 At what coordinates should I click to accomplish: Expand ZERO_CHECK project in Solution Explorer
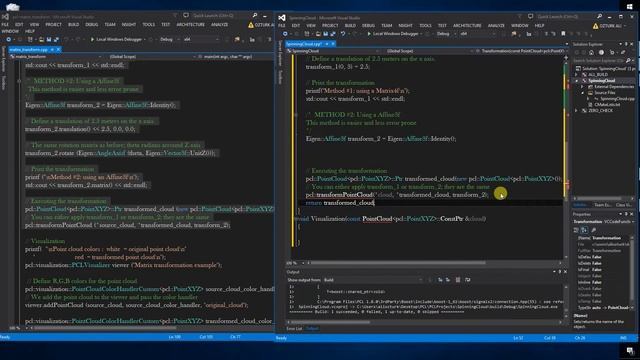pos(576,110)
